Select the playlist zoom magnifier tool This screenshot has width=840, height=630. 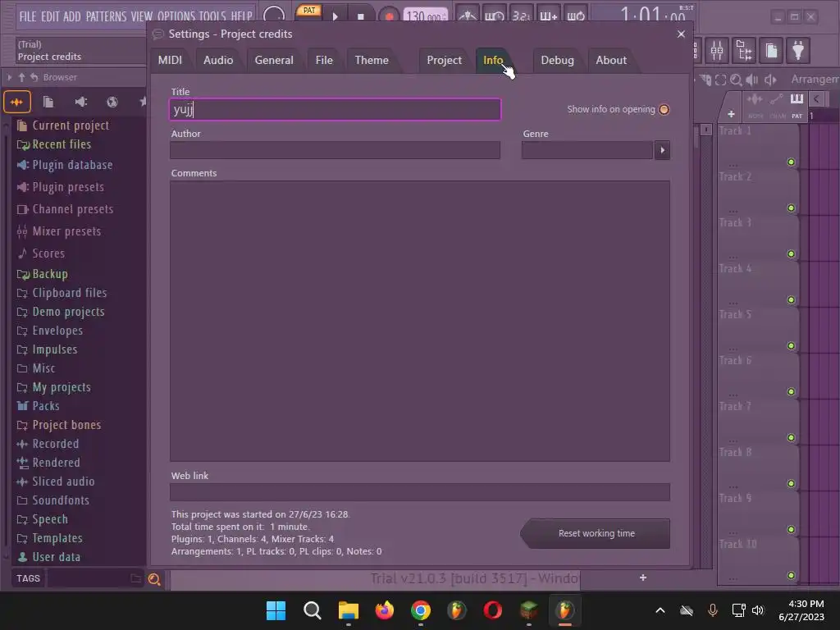click(x=736, y=80)
